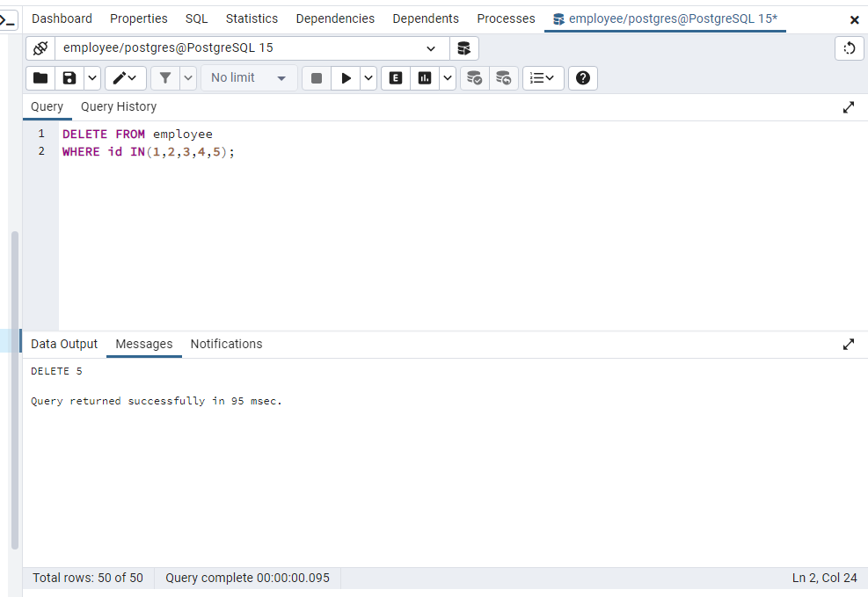Click line number 1 in gutter
The height and width of the screenshot is (597, 868).
pos(41,134)
